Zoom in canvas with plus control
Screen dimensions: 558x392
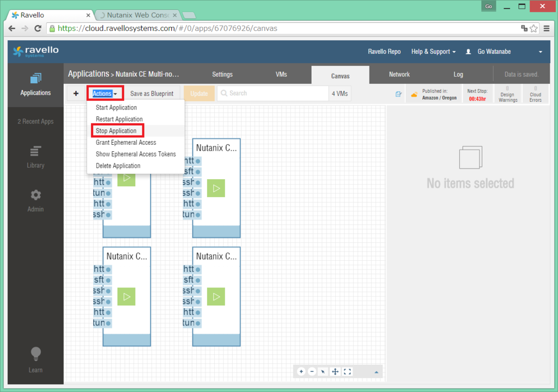(301, 372)
